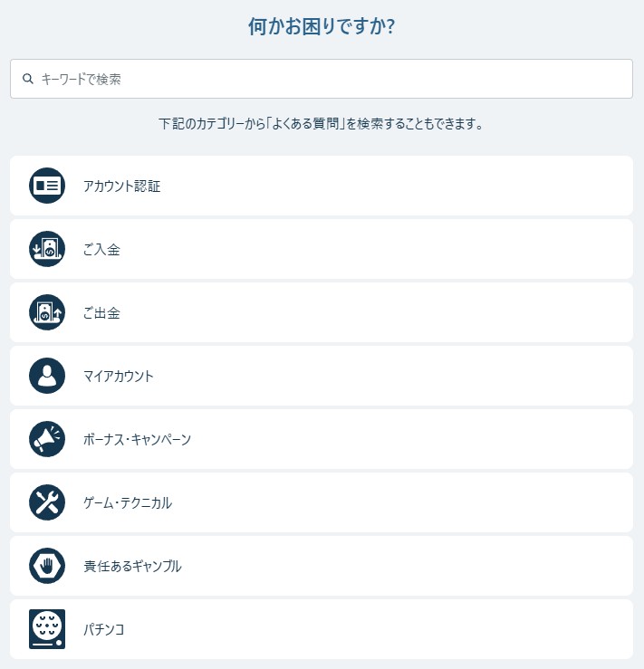Click the wrench and screwdriver technical icon
644x669 pixels.
click(47, 502)
